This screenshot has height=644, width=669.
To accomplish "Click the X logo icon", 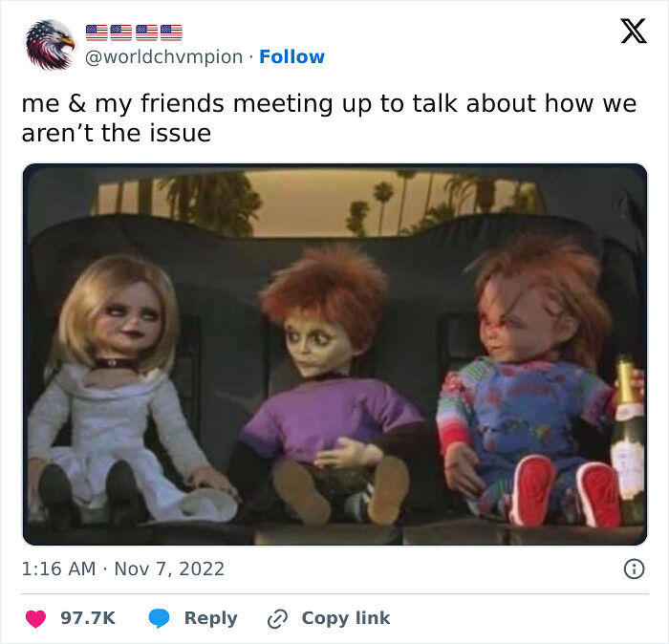I will pyautogui.click(x=634, y=31).
